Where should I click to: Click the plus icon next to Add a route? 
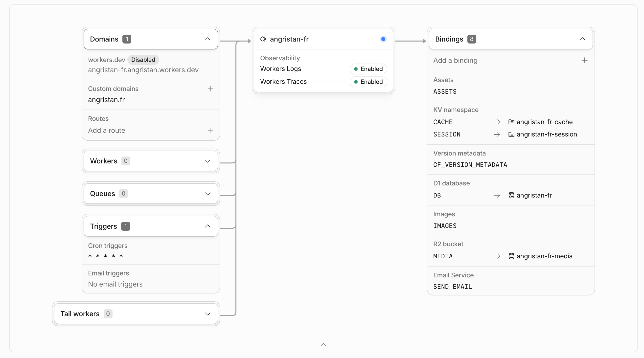pyautogui.click(x=210, y=130)
